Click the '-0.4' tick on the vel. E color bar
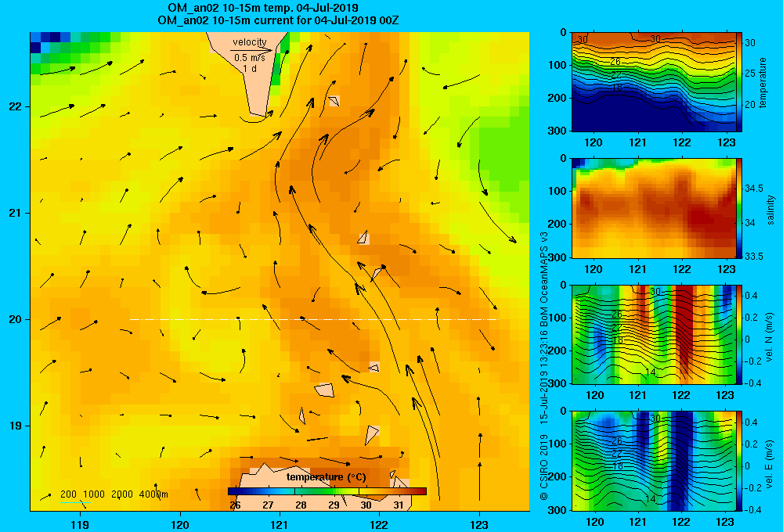 (752, 509)
